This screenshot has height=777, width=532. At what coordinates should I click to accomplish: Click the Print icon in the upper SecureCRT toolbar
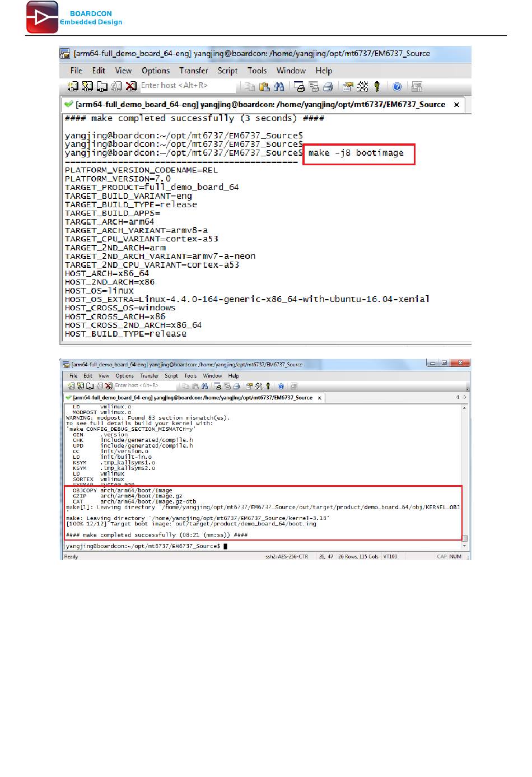[x=329, y=86]
